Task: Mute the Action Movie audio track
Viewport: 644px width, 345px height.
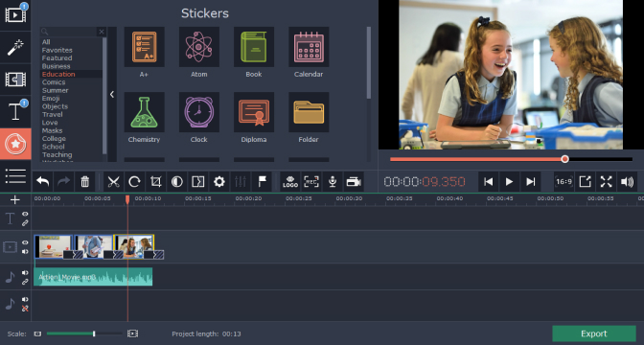Action: coord(25,273)
